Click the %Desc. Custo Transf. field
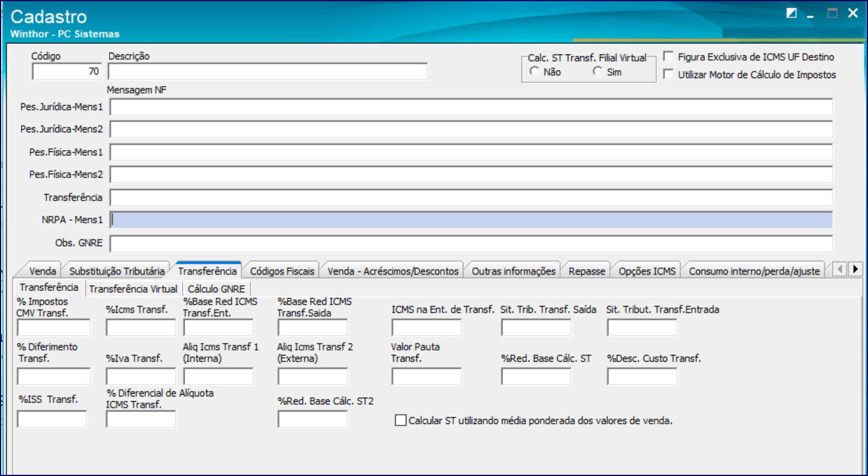The image size is (868, 476). point(642,376)
